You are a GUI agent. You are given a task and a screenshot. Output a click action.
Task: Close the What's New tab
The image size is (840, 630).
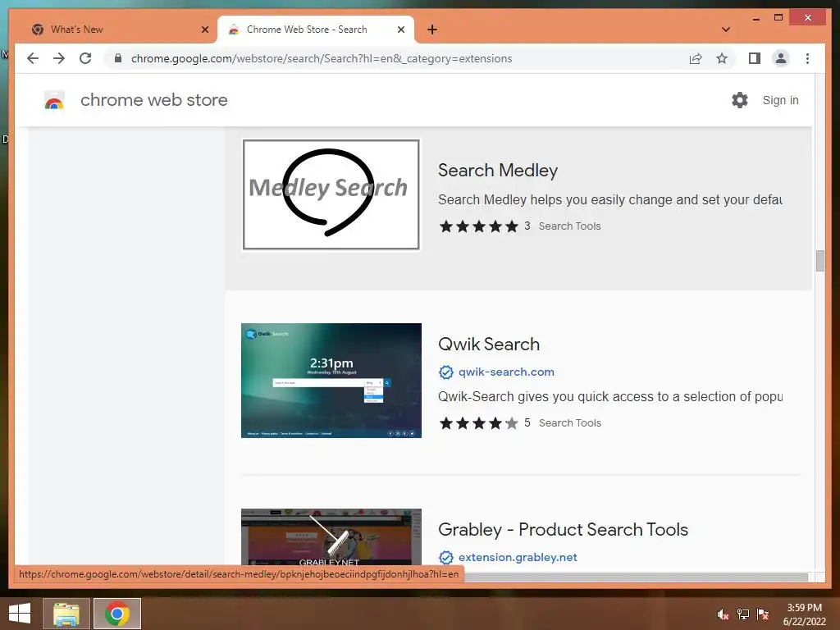coord(204,30)
